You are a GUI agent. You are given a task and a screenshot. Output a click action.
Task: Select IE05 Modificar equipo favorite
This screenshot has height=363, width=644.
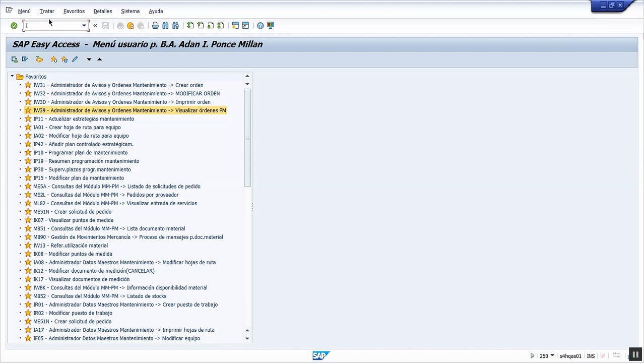coord(116,339)
